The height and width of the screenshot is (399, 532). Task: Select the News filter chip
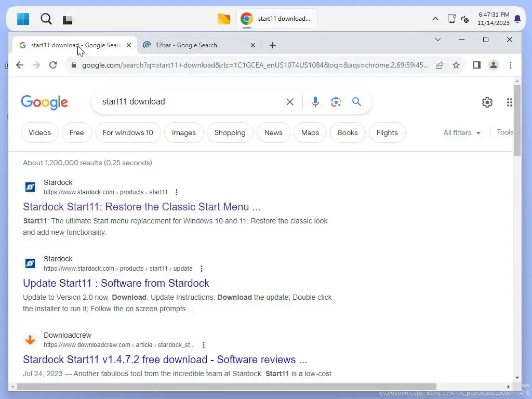[x=273, y=132]
